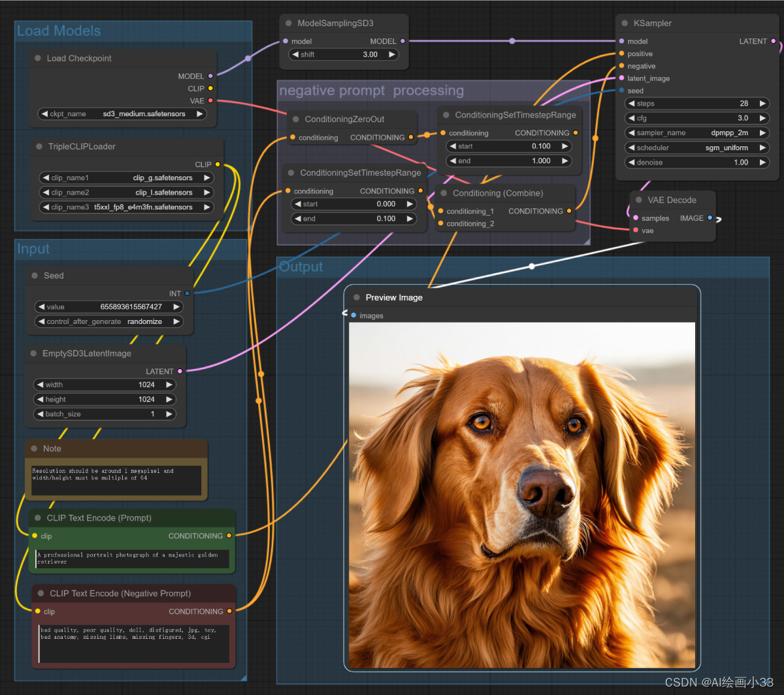
Task: Click IMAGE output socket on VAE Decode
Action: click(x=710, y=218)
